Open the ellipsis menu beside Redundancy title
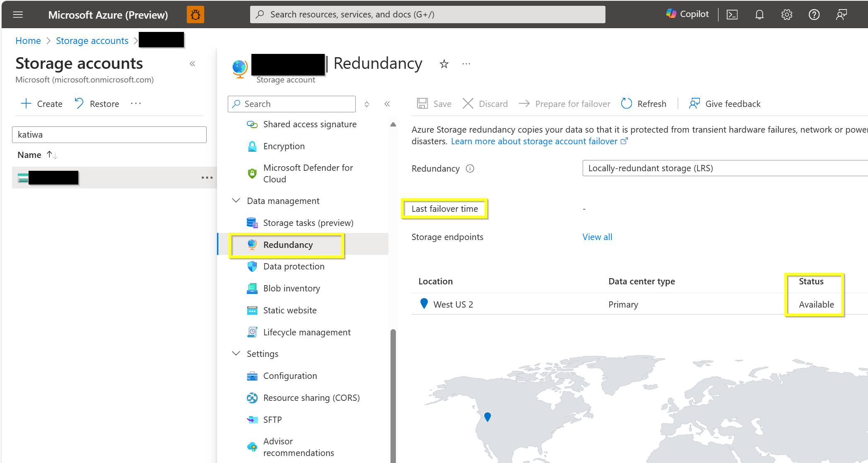 [466, 64]
